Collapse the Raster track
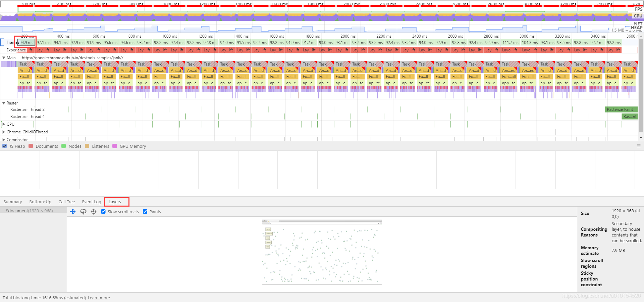 click(x=4, y=103)
